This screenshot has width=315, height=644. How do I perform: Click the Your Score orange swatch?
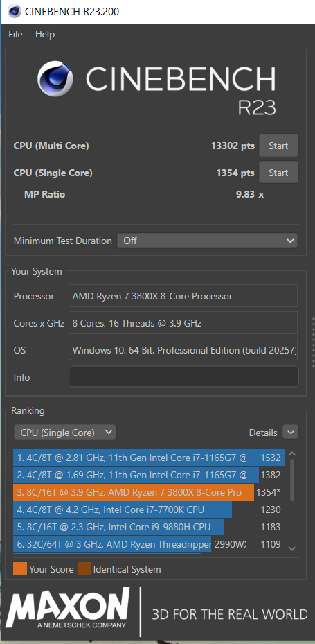(x=19, y=569)
